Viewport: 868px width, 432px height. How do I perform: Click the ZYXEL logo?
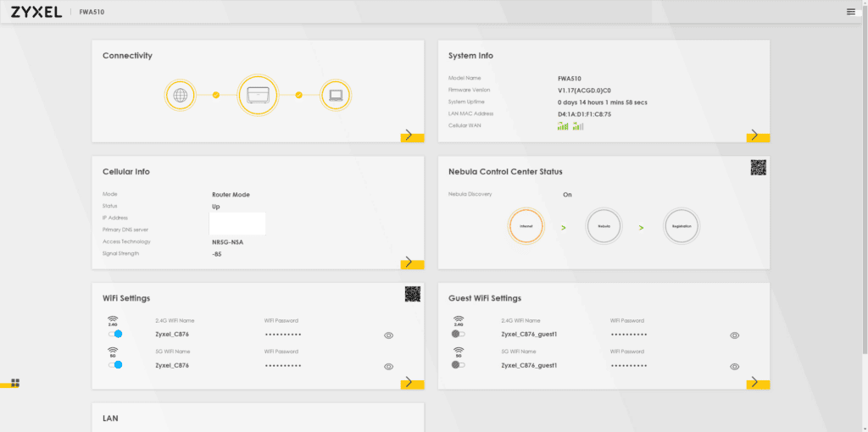pyautogui.click(x=34, y=12)
